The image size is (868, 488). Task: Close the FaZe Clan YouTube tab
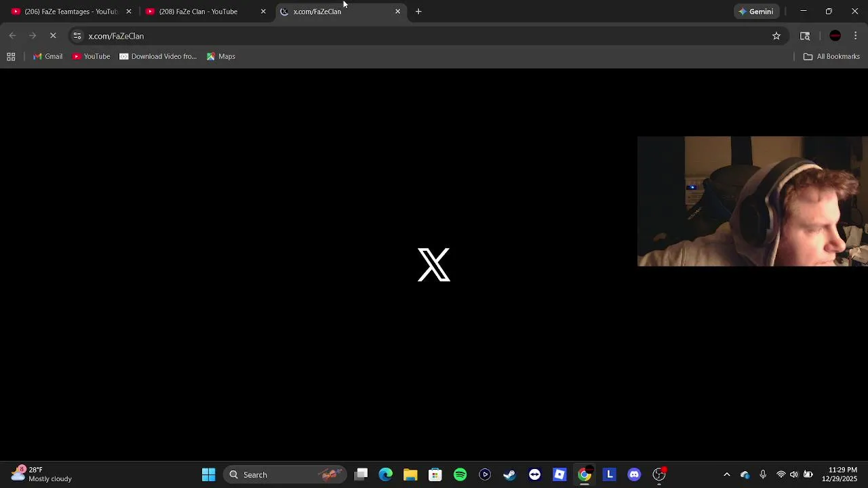coord(263,12)
